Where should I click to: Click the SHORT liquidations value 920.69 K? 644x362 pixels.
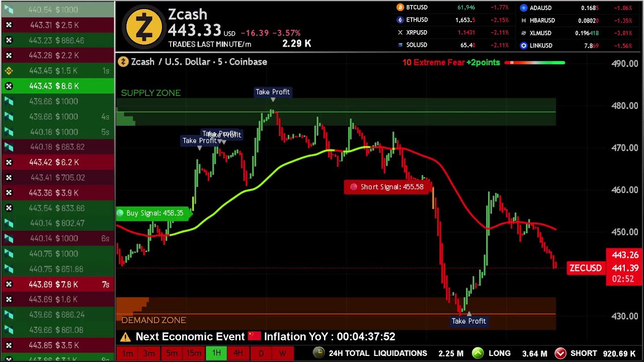tap(620, 353)
